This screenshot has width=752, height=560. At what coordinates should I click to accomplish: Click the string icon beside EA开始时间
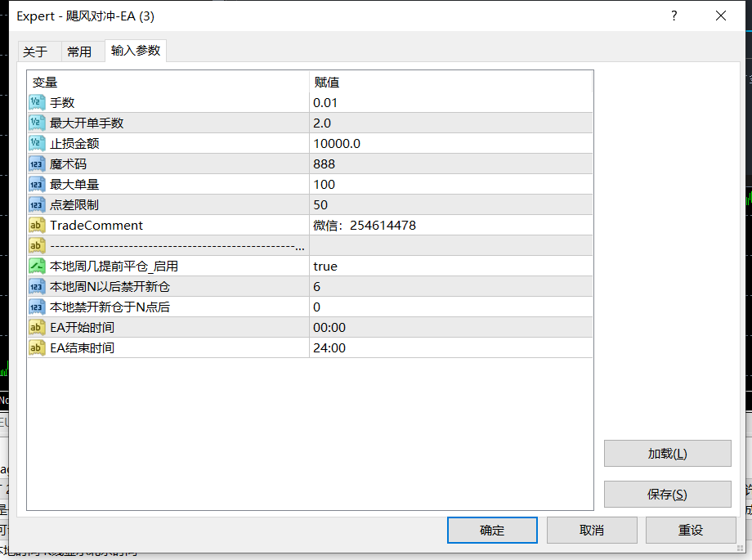coord(37,327)
